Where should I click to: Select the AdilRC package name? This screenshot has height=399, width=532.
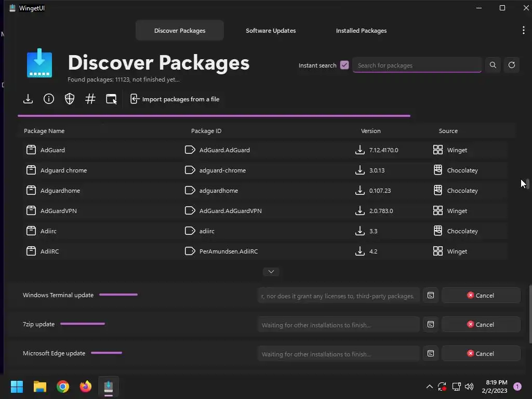click(49, 251)
